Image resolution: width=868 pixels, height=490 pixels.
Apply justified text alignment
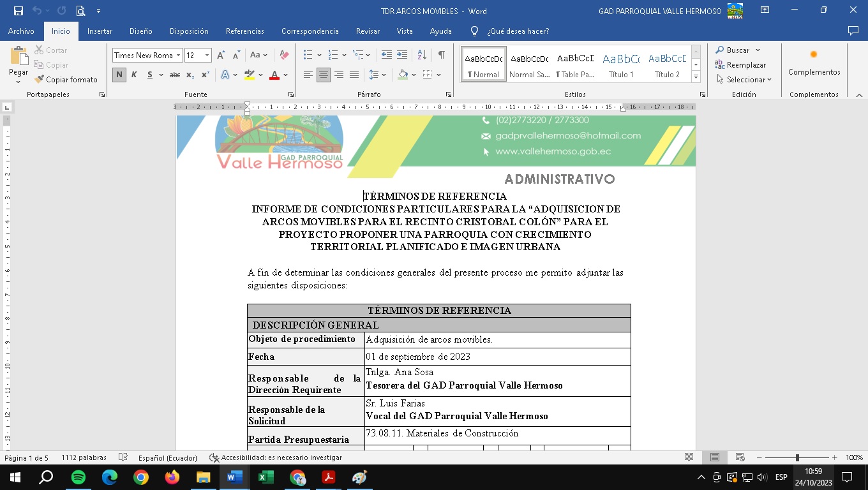click(x=354, y=75)
